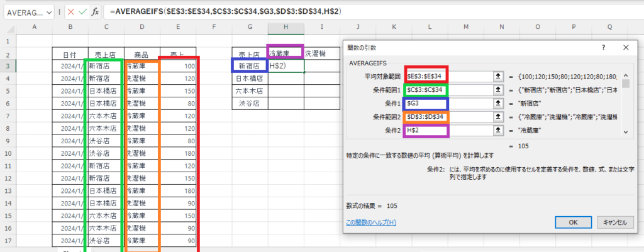Click the three-dots handle beside Name Box
Screen dimensions: 644x252
pos(60,13)
